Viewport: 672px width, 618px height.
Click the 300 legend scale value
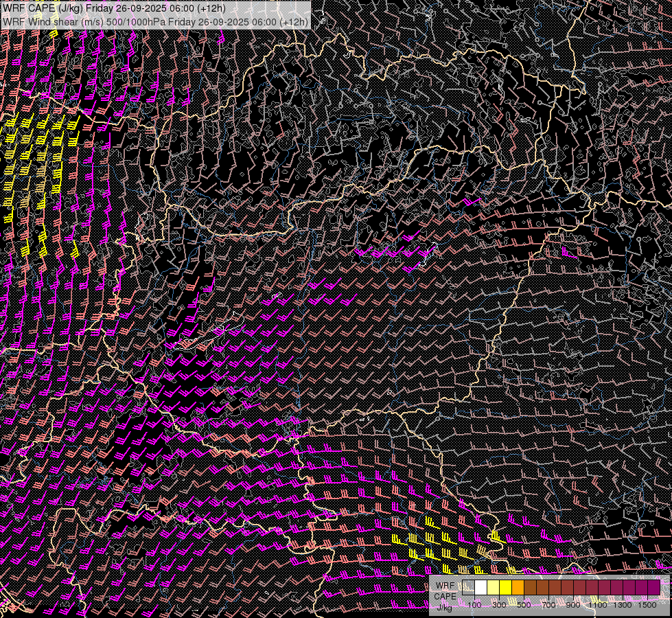[x=499, y=605]
